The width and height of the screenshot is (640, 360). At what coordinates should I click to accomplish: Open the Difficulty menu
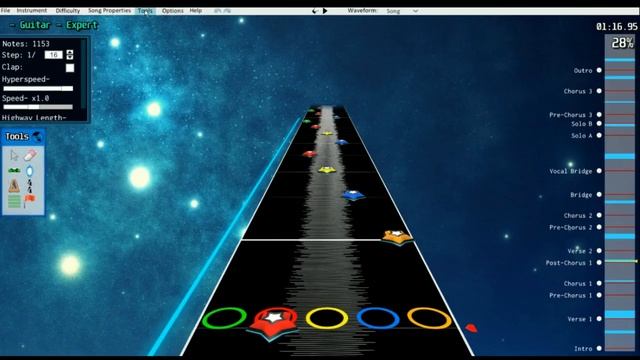tap(67, 11)
